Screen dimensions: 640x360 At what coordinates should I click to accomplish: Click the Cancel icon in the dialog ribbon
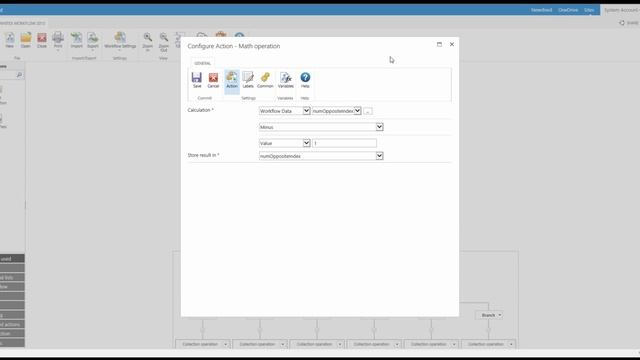213,80
